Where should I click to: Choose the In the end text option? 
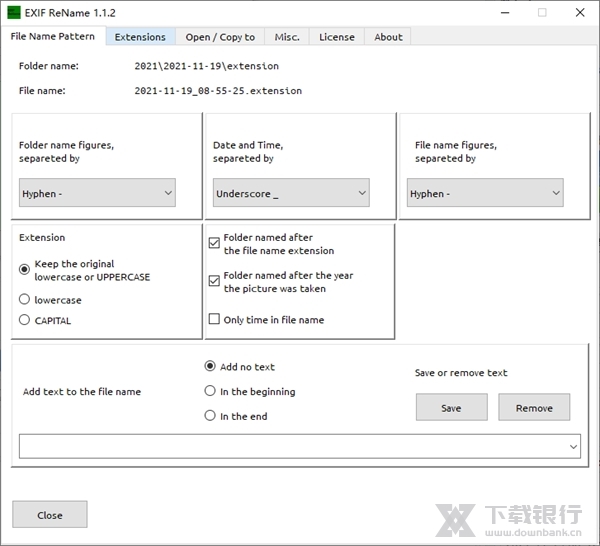pyautogui.click(x=210, y=416)
